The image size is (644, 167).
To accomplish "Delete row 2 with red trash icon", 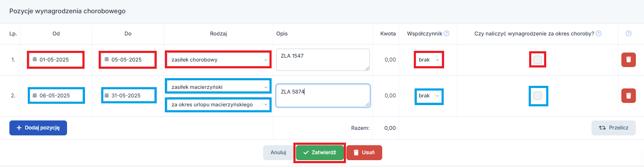I will [x=628, y=96].
